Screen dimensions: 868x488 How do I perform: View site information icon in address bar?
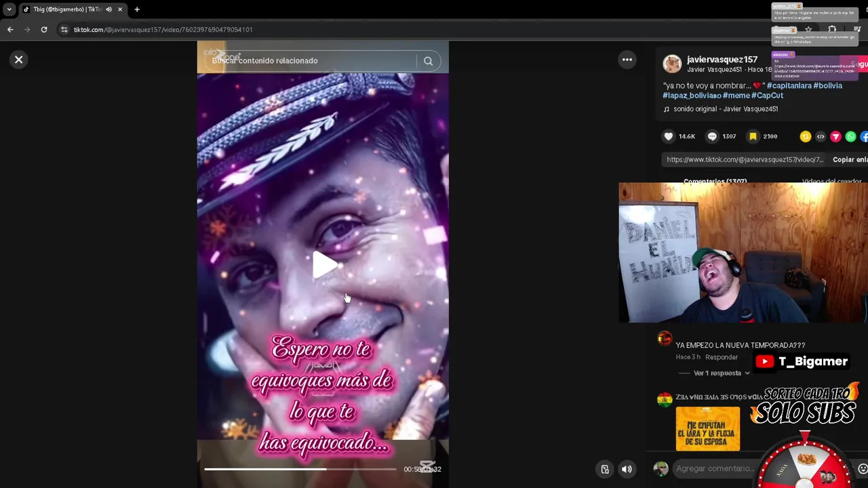point(64,30)
